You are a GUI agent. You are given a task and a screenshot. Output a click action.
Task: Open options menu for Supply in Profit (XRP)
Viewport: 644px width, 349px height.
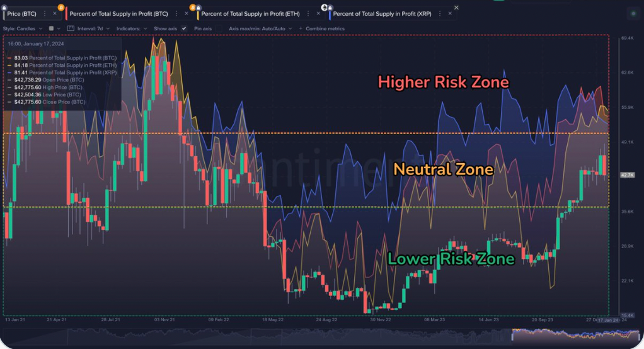point(440,14)
